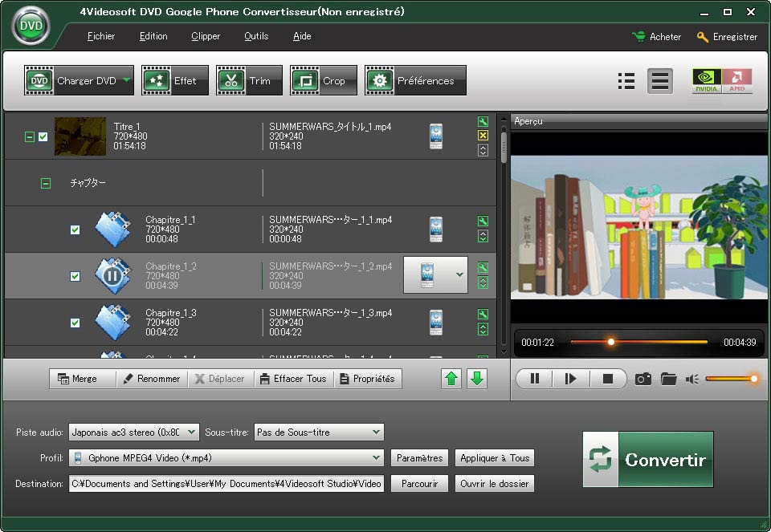The width and height of the screenshot is (771, 532).
Task: Open the Profil dropdown
Action: coord(226,458)
